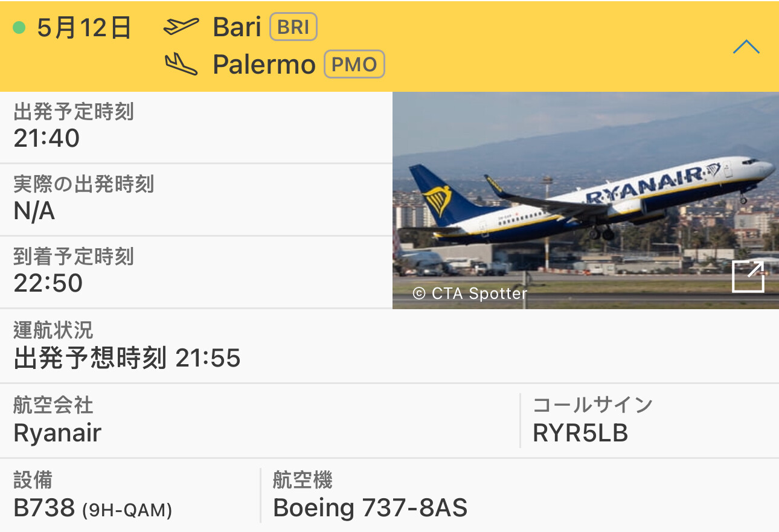This screenshot has height=532, width=779.
Task: Click the Ryanair airline name
Action: pos(57,433)
